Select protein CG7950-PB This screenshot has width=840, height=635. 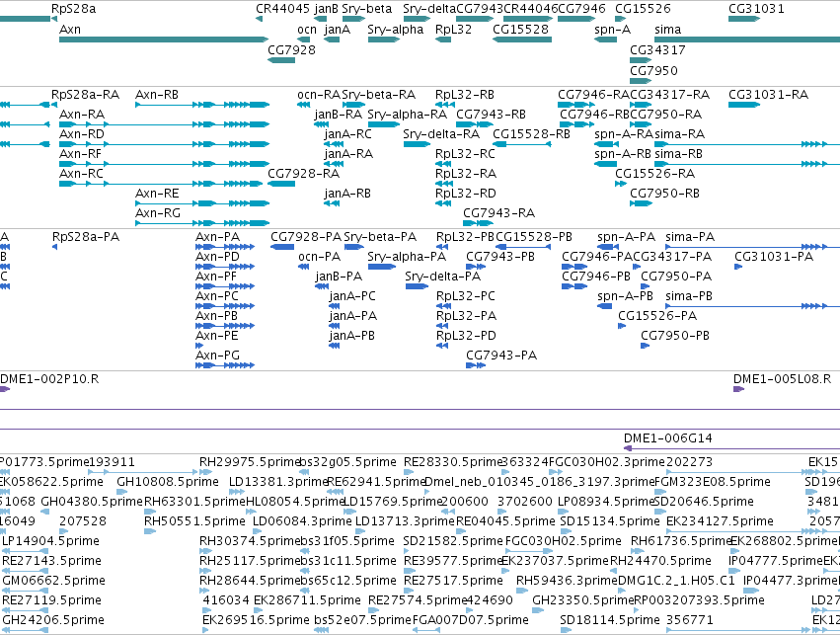pyautogui.click(x=646, y=346)
